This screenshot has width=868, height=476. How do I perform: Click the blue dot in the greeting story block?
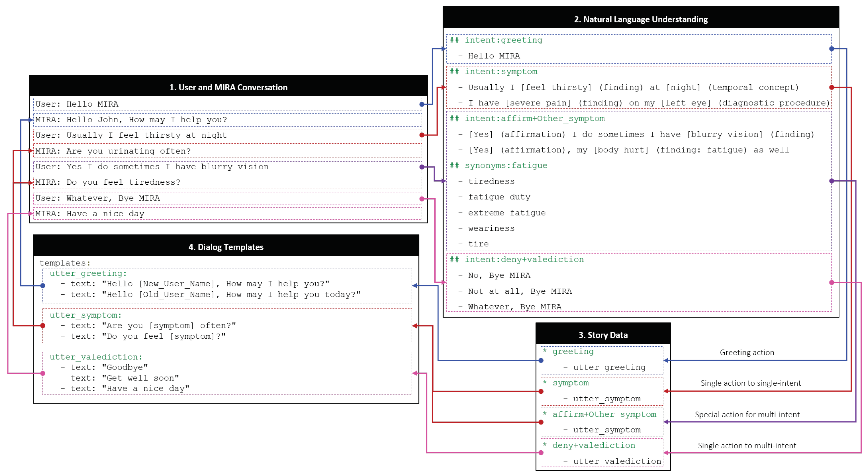[541, 361]
